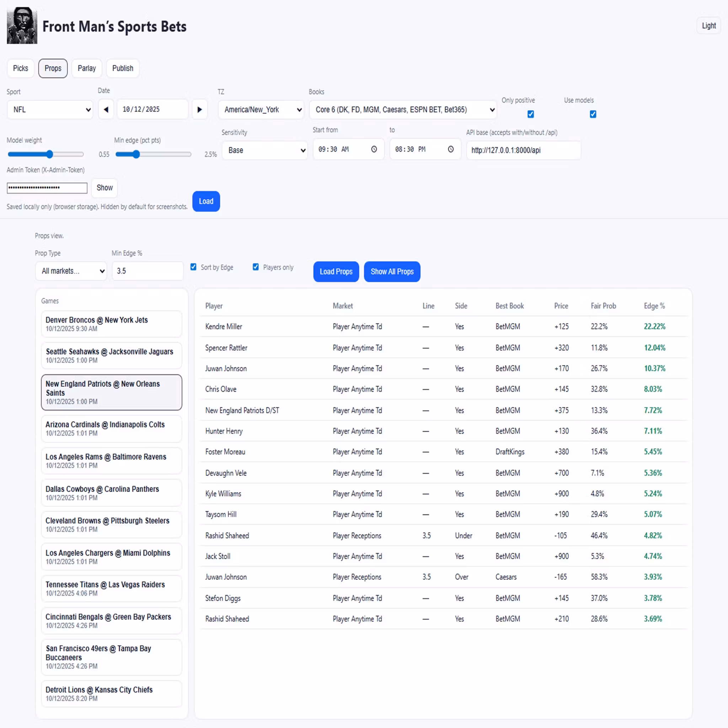
Task: Toggle the Players only checkbox
Action: click(256, 267)
